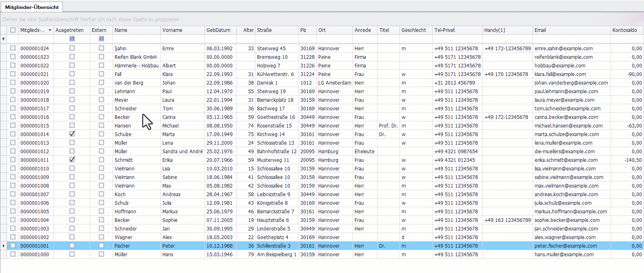Click the row indicator arrow beside Fischer
This screenshot has width=644, height=273.
tap(4, 246)
